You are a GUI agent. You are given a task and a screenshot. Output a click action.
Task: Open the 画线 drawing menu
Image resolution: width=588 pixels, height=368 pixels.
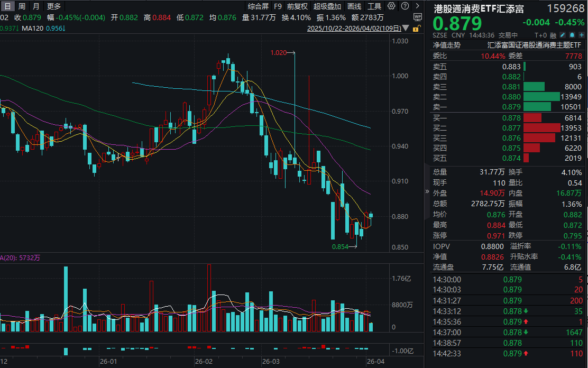click(354, 6)
